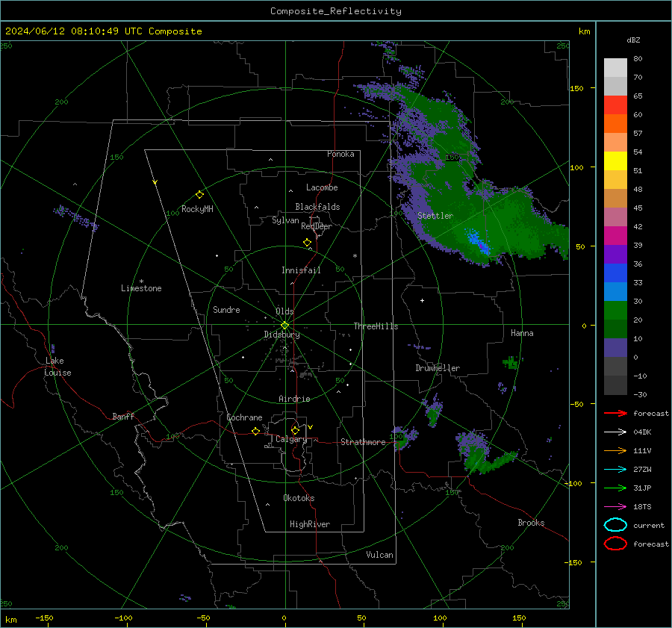Viewport: 672px width, 628px height.
Task: Click the Okotoks label
Action: (x=299, y=498)
